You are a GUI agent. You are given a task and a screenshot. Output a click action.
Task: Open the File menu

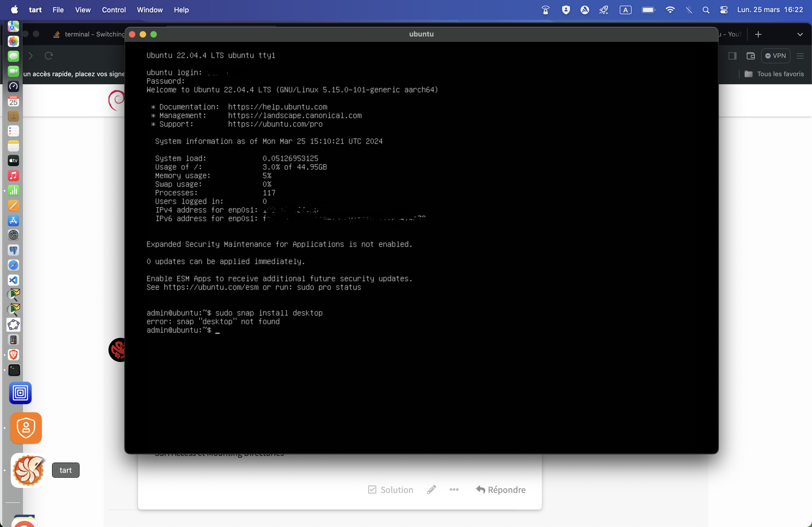[58, 10]
